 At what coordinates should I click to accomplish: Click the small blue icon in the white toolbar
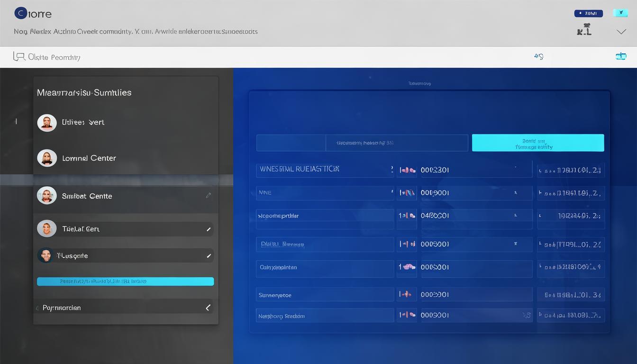point(538,56)
